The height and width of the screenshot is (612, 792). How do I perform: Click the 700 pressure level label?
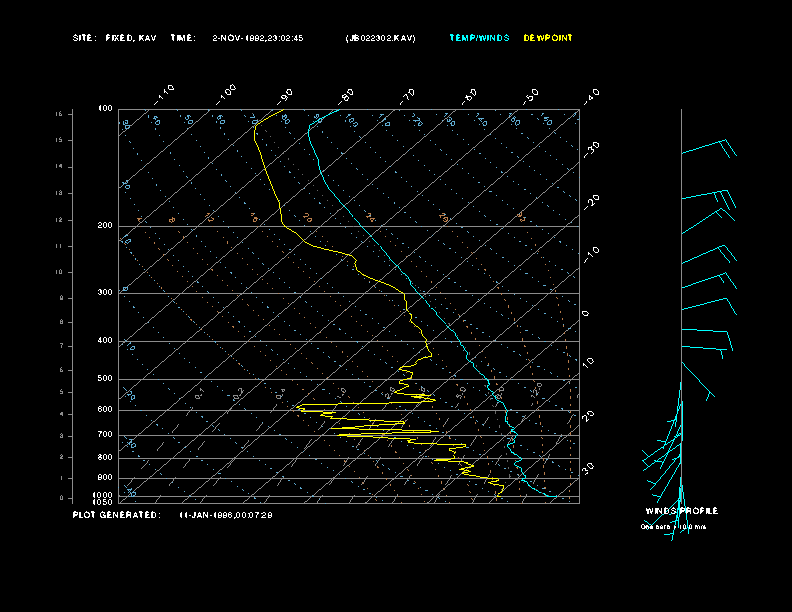tap(105, 435)
